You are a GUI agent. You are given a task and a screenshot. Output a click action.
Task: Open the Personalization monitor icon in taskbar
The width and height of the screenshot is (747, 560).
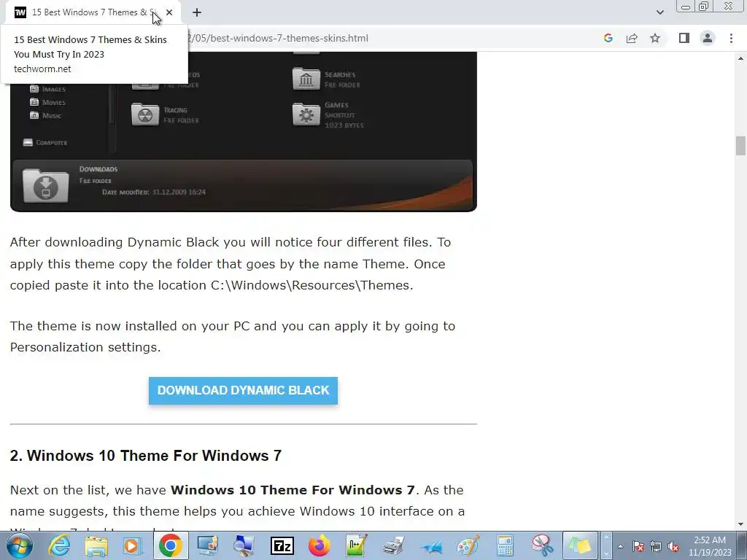pyautogui.click(x=208, y=545)
